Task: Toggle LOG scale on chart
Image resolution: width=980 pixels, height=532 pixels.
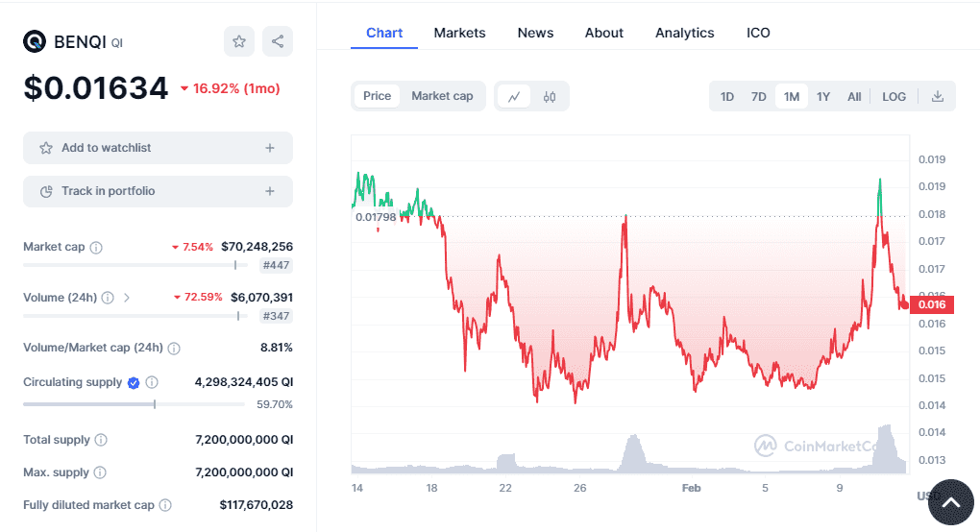Action: (x=894, y=97)
